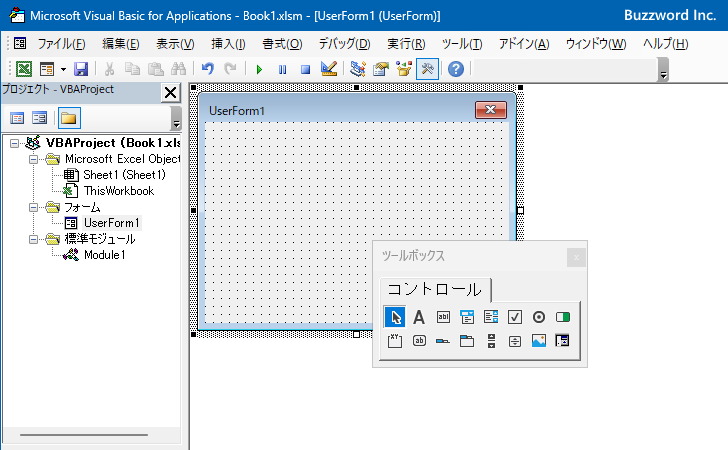The width and height of the screenshot is (728, 450).
Task: Open the ツール(T) menu
Action: tap(462, 44)
